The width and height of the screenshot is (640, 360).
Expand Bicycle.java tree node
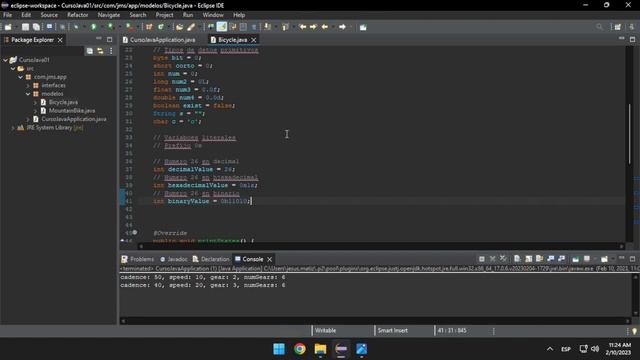coord(35,102)
